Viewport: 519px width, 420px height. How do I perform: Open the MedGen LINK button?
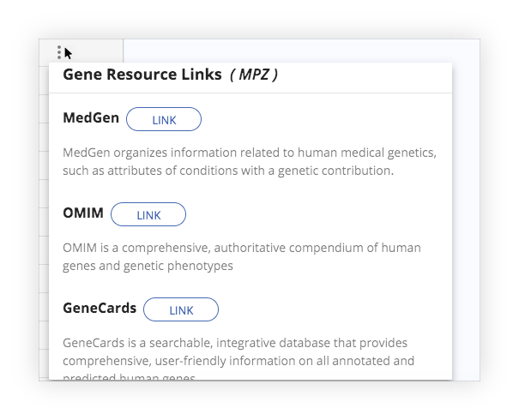pos(164,119)
